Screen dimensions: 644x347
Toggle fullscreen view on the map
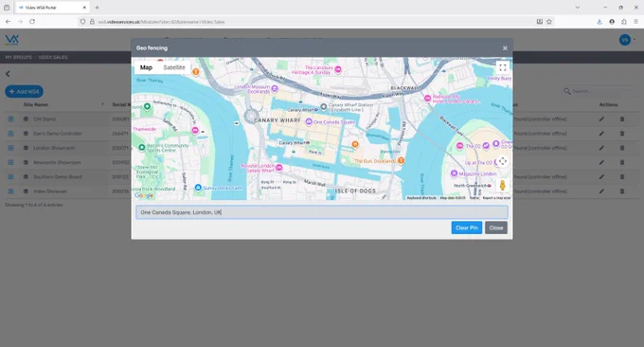click(x=502, y=68)
